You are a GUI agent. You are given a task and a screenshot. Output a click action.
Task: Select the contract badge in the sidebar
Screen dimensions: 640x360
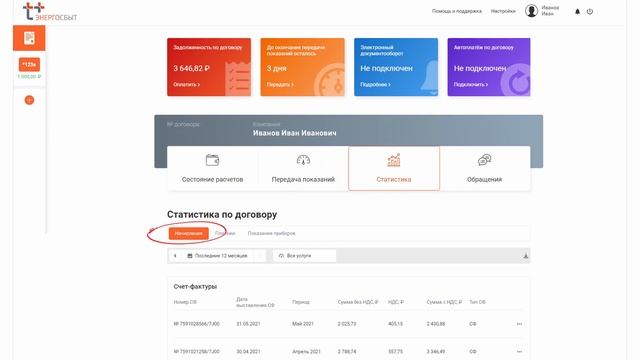click(29, 64)
